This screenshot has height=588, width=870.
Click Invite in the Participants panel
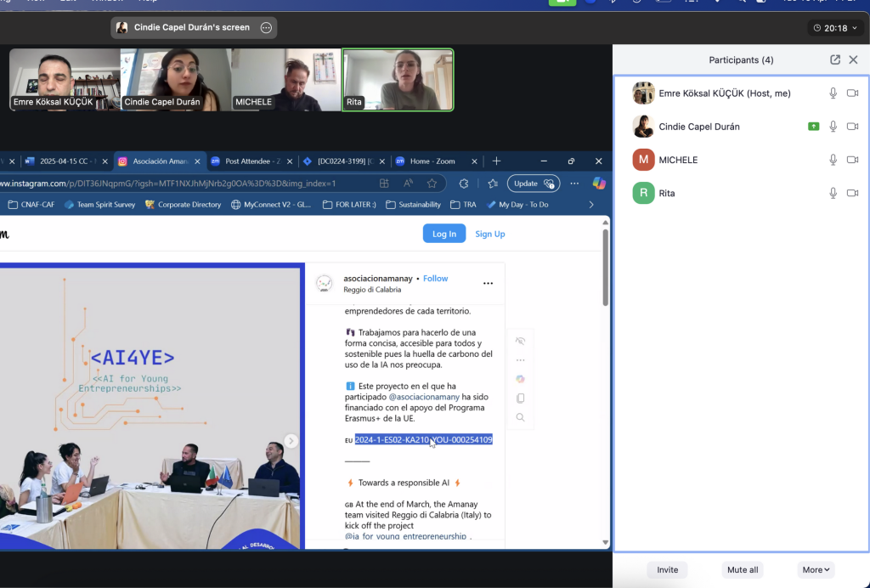pyautogui.click(x=668, y=569)
